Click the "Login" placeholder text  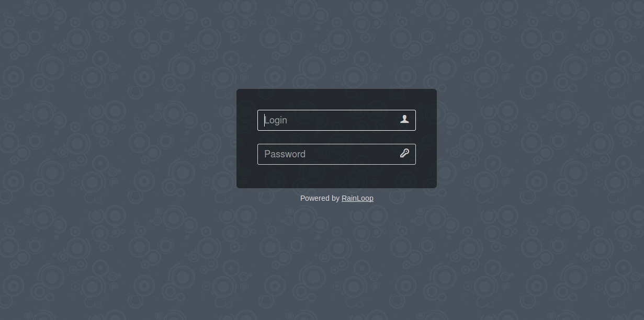coord(276,120)
